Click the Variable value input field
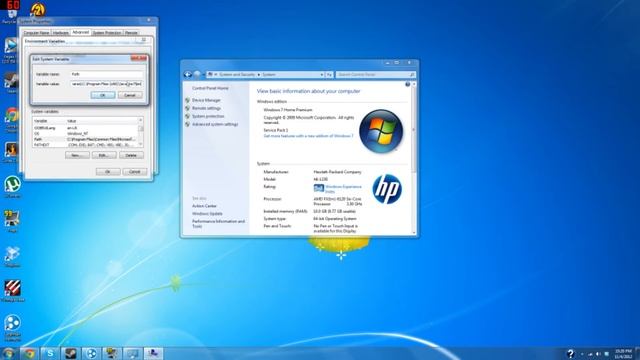Screen dimensions: 640x360 point(107,84)
